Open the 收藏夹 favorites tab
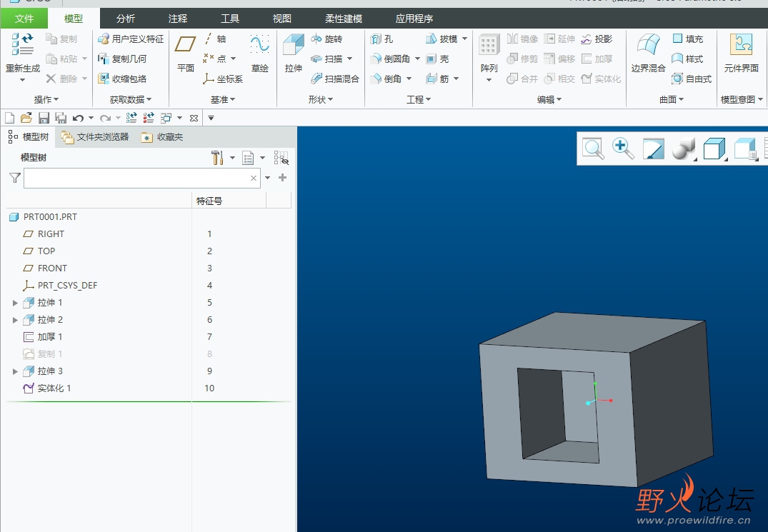Viewport: 768px width, 532px height. click(x=161, y=137)
